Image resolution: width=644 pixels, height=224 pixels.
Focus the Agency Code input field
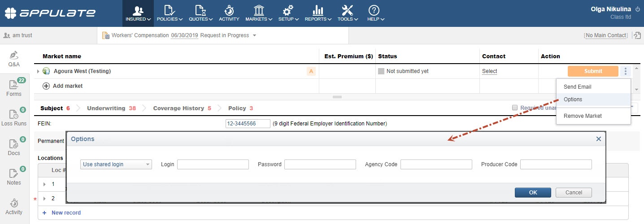[x=436, y=164]
